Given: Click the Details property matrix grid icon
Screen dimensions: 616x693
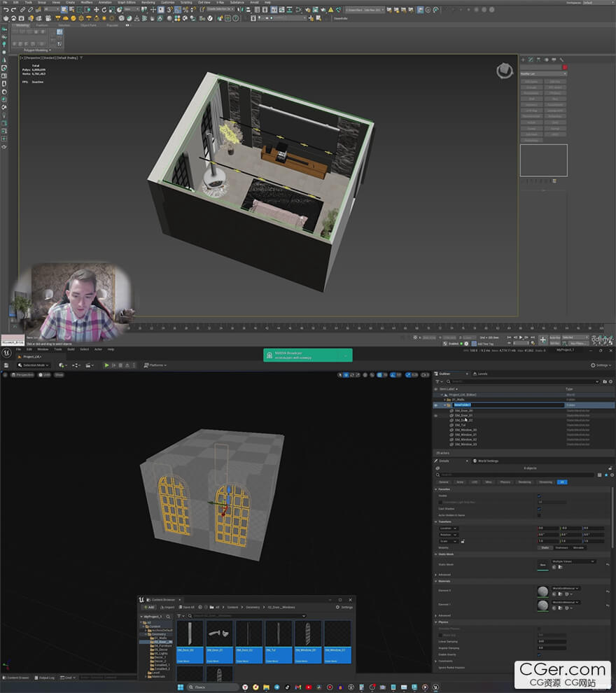Looking at the screenshot, I should point(600,475).
